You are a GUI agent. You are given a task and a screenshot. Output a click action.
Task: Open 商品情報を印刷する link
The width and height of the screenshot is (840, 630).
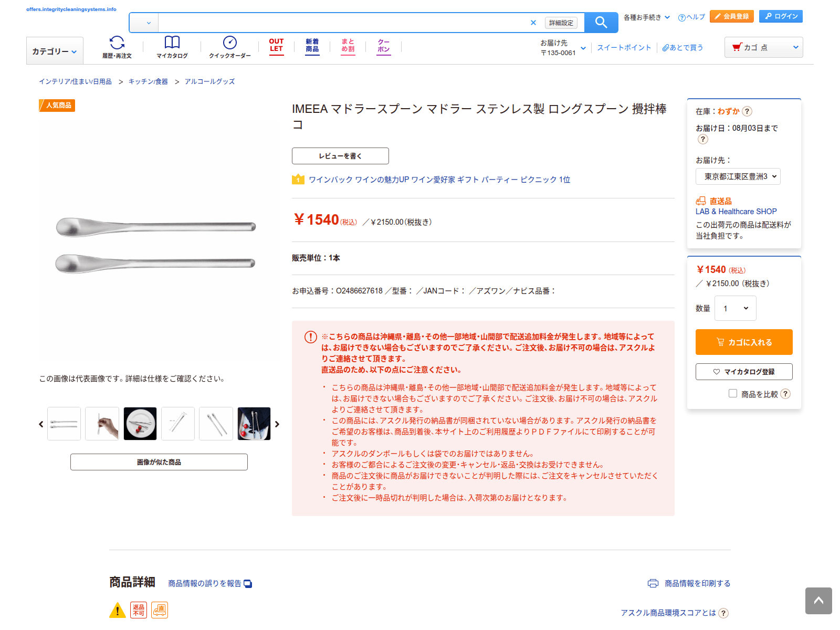click(x=697, y=583)
